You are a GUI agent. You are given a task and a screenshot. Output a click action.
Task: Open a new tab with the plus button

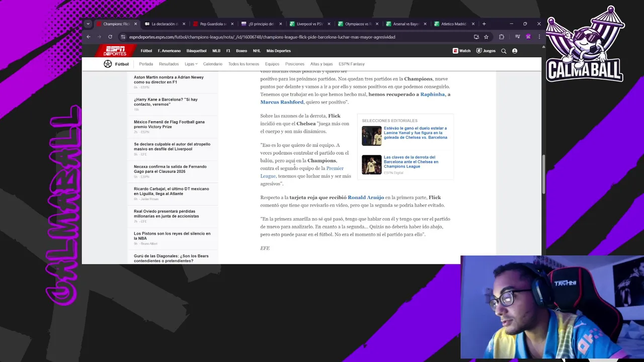pos(484,24)
